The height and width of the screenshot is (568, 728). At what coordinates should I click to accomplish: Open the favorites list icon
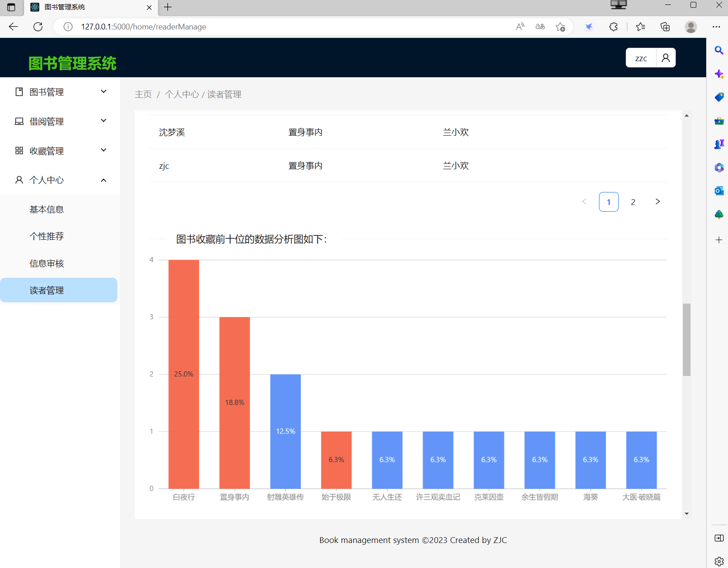[641, 27]
